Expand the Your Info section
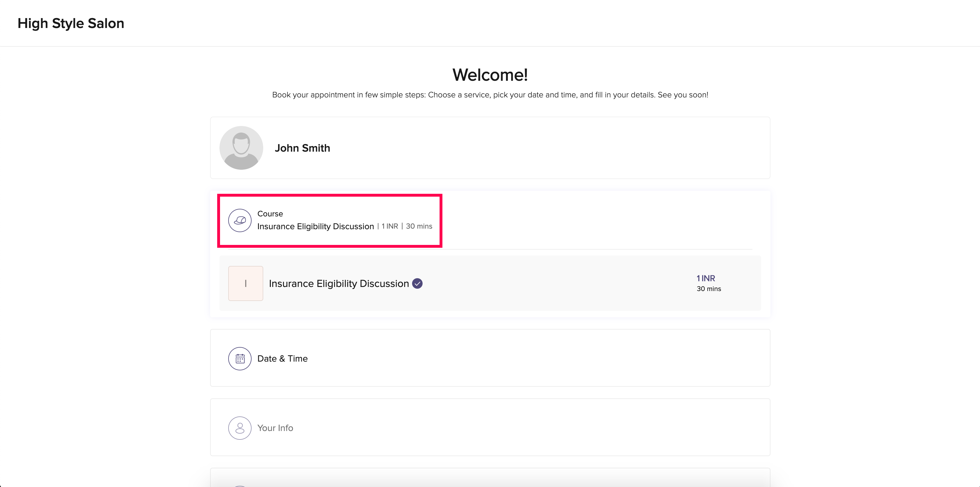Viewport: 980px width, 487px height. click(x=275, y=428)
